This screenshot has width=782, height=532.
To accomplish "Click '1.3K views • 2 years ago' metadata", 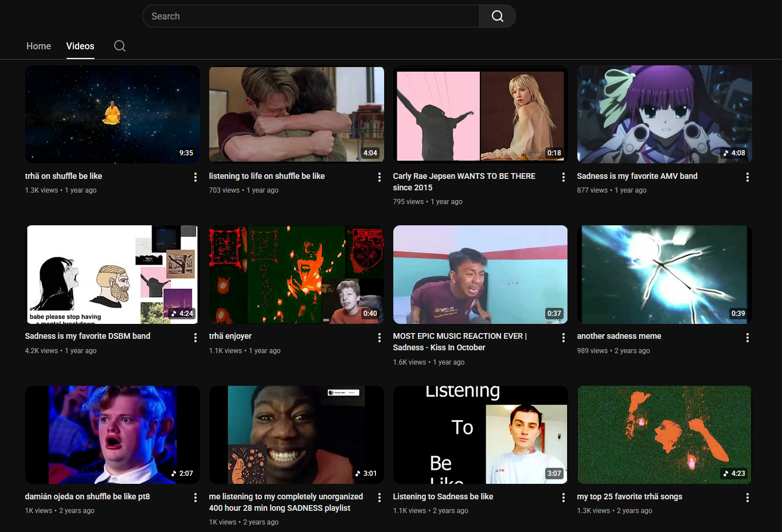I will [x=615, y=511].
